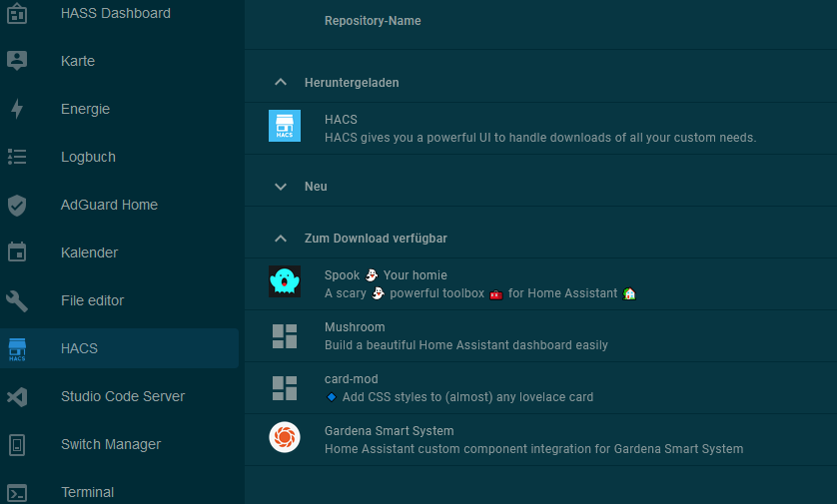Click the Studio Code Server icon
Image resolution: width=837 pixels, height=504 pixels.
17,397
